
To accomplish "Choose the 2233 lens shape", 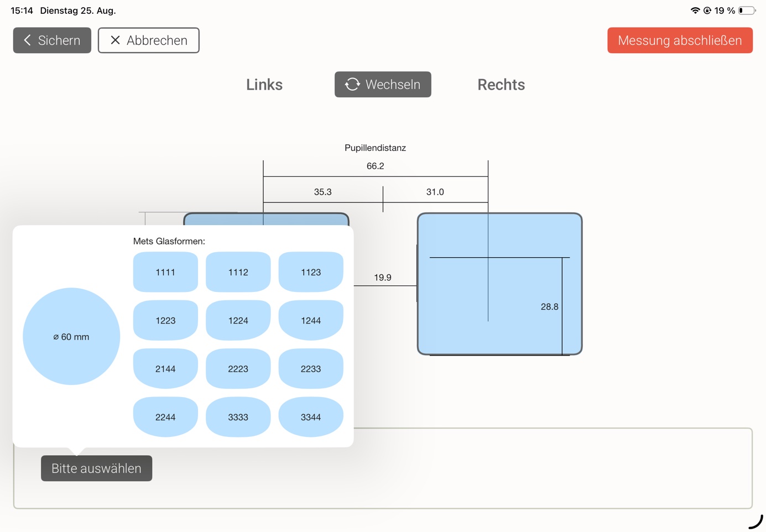I will point(311,369).
